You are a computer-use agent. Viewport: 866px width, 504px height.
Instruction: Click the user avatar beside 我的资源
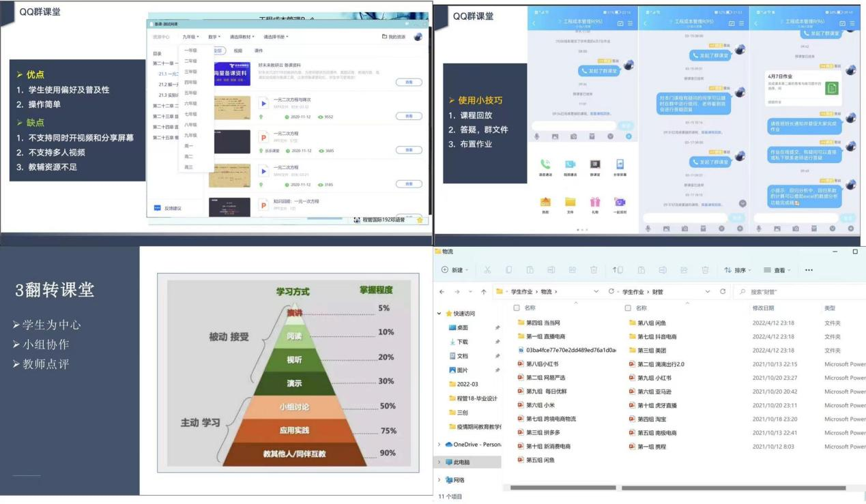point(418,37)
